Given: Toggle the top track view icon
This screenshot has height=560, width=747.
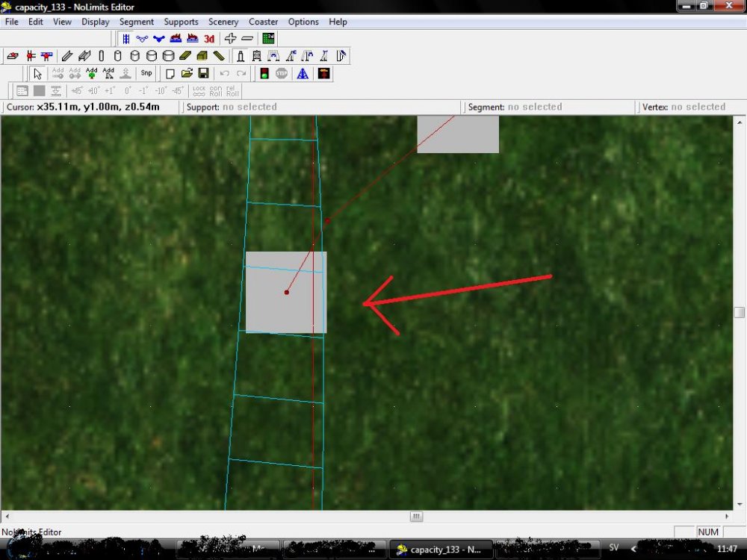Looking at the screenshot, I should [125, 38].
